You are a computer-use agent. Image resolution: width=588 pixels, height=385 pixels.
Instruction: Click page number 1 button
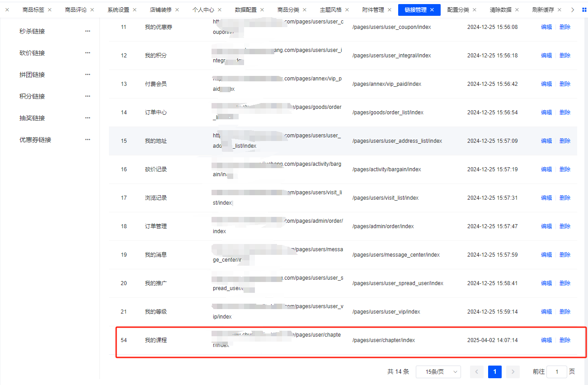495,372
